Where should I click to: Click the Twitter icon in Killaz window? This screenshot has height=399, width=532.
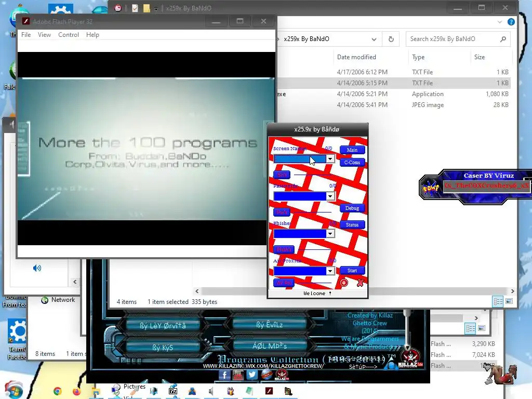252,375
